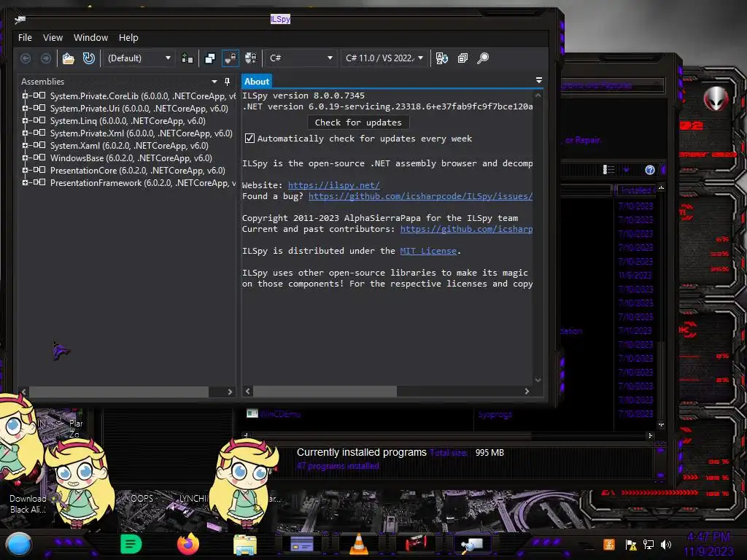Show only public types and members
The height and width of the screenshot is (560, 747).
tap(210, 58)
